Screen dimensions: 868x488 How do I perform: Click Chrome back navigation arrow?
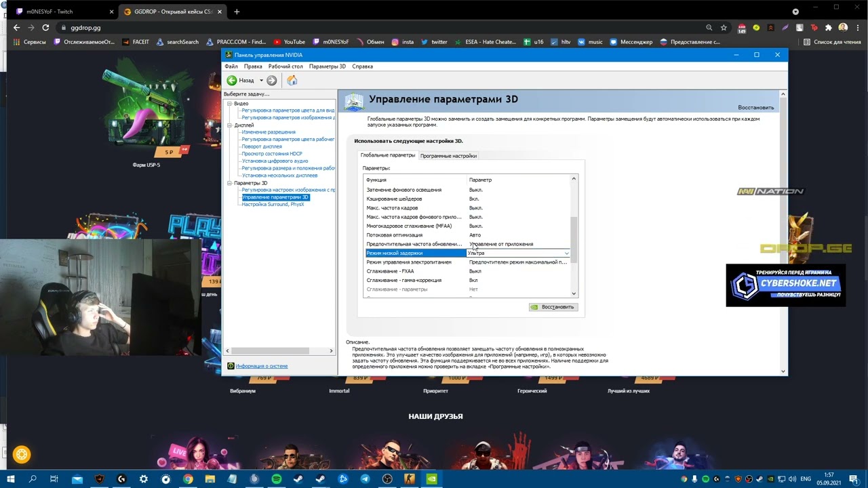(16, 28)
